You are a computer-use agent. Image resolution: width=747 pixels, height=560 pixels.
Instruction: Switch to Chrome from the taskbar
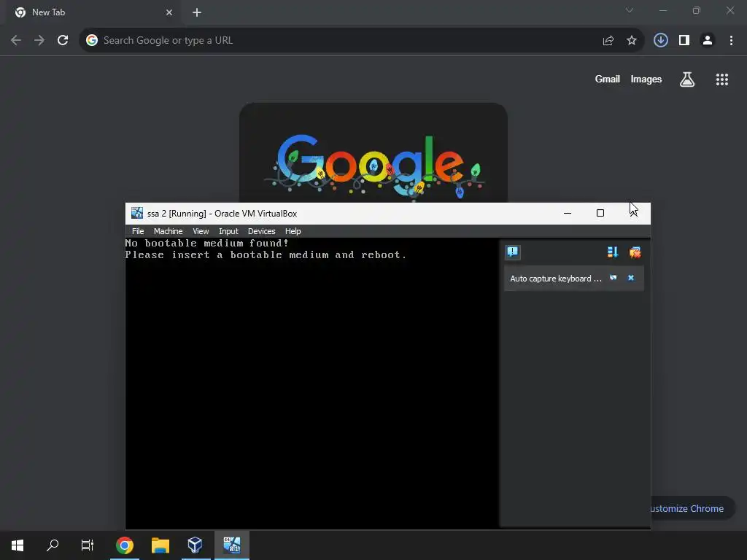124,545
